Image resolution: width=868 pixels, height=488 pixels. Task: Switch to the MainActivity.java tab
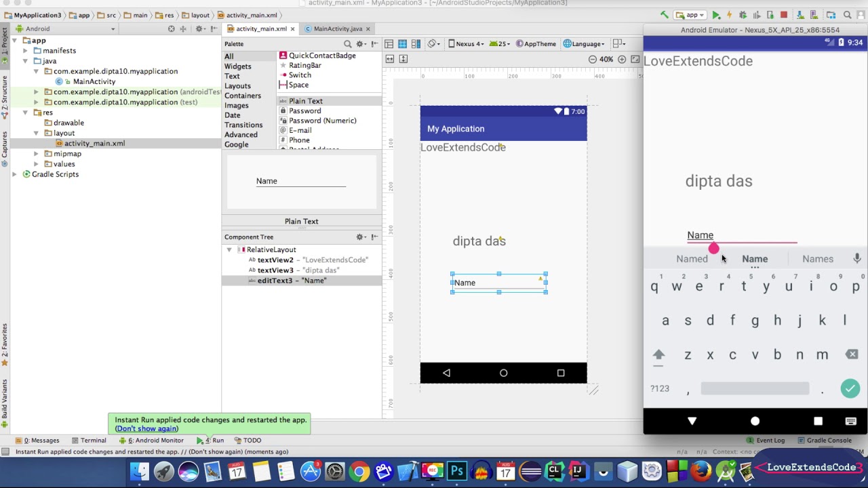[338, 28]
